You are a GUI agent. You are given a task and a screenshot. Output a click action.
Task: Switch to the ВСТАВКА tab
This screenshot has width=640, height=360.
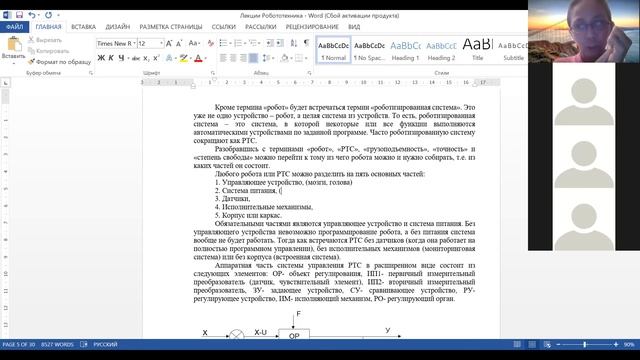pos(83,27)
